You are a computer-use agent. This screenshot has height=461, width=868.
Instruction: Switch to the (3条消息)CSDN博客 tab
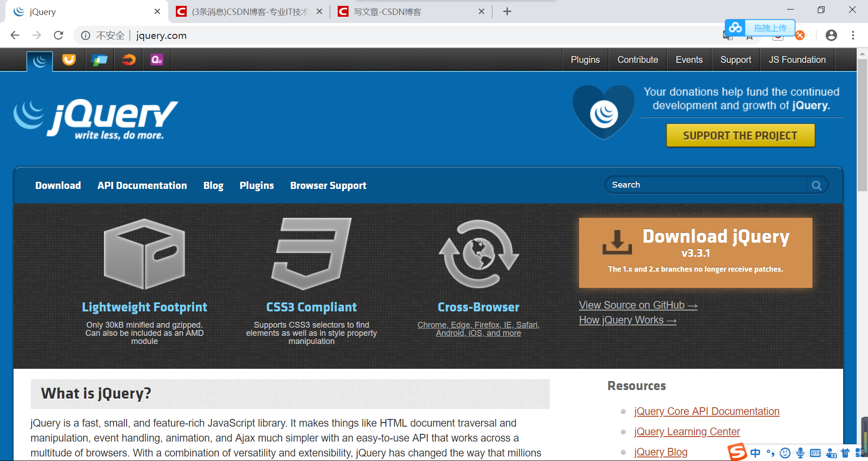tap(250, 12)
